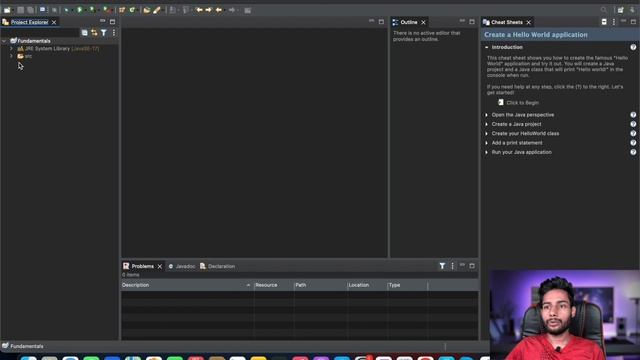Click the grayed Forward navigation arrow

[232, 10]
